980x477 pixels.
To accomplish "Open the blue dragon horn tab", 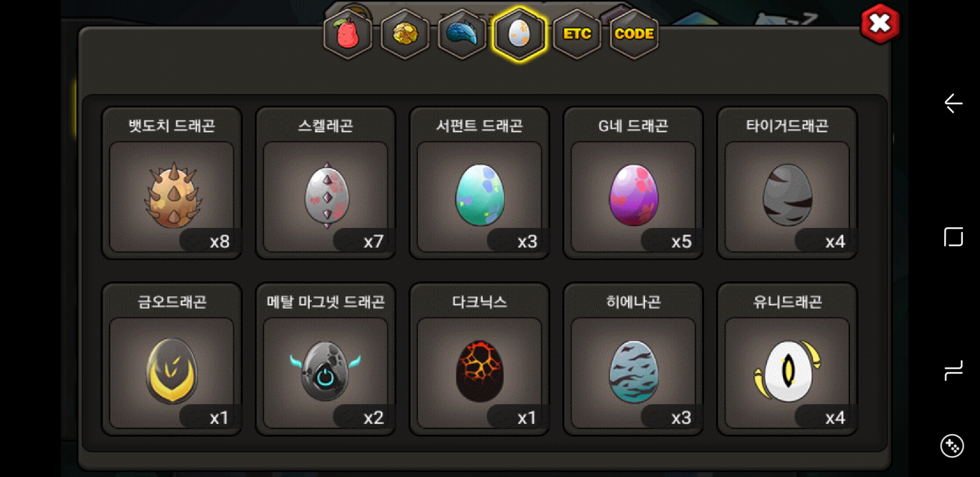I will [x=462, y=34].
